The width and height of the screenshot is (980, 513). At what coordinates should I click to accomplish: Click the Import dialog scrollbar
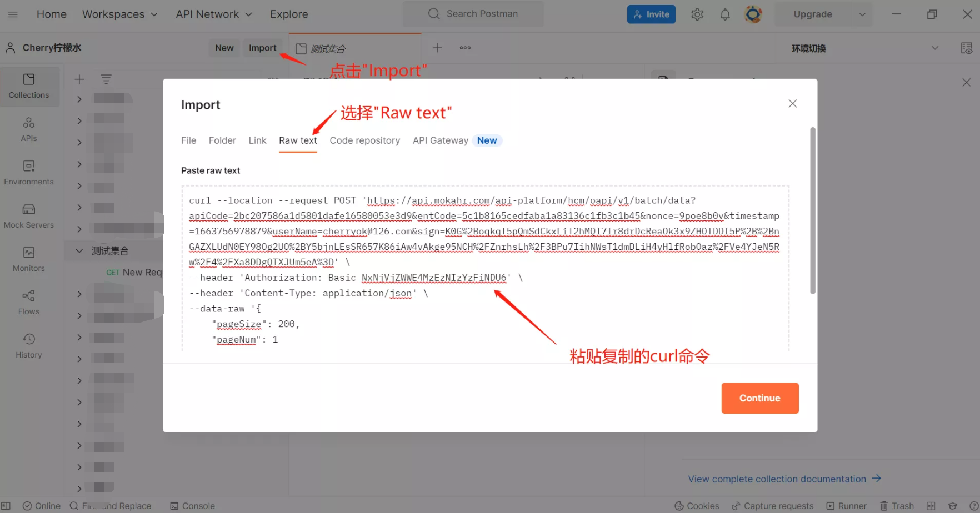coord(812,211)
